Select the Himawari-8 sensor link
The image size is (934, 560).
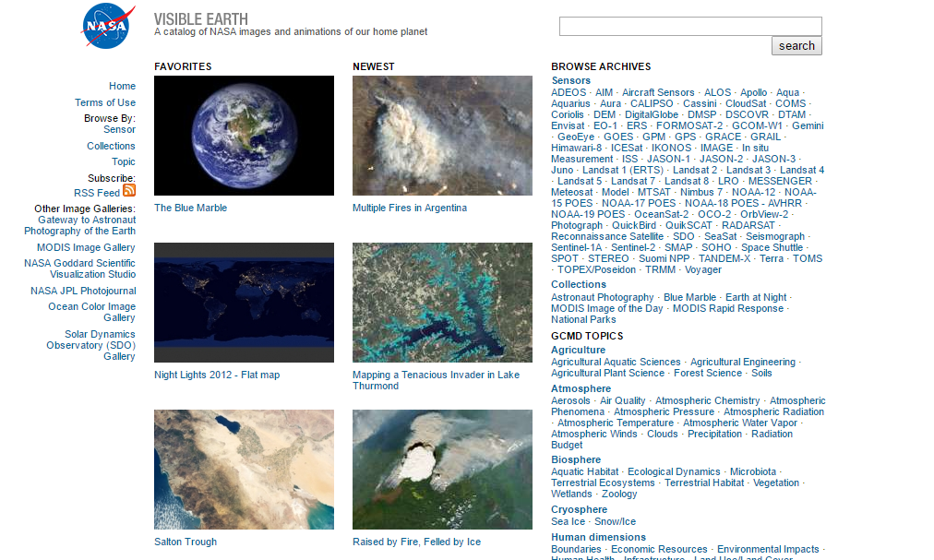(x=576, y=148)
